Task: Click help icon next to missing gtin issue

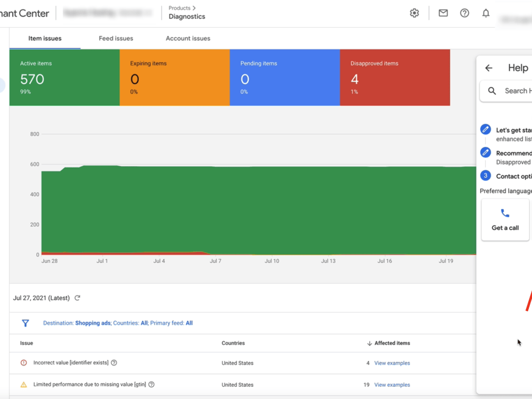Action: [151, 385]
